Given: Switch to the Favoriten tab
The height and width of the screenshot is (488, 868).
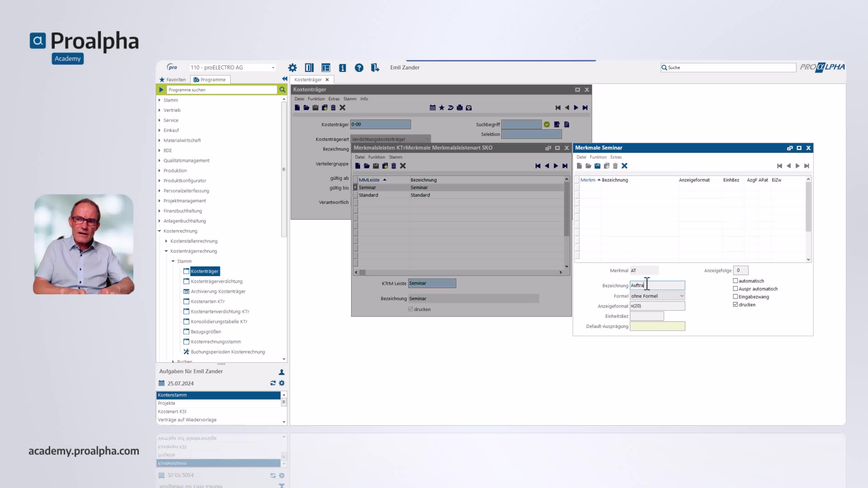Looking at the screenshot, I should click(x=172, y=80).
